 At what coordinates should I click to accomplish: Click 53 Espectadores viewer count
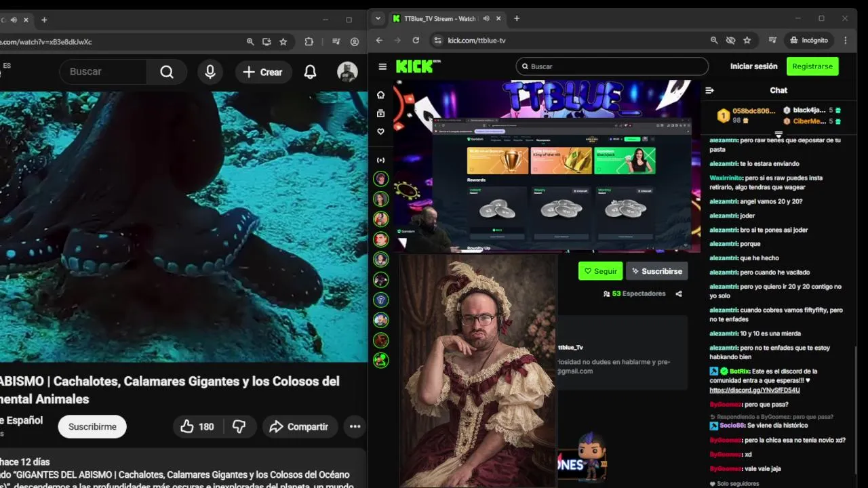tap(634, 293)
